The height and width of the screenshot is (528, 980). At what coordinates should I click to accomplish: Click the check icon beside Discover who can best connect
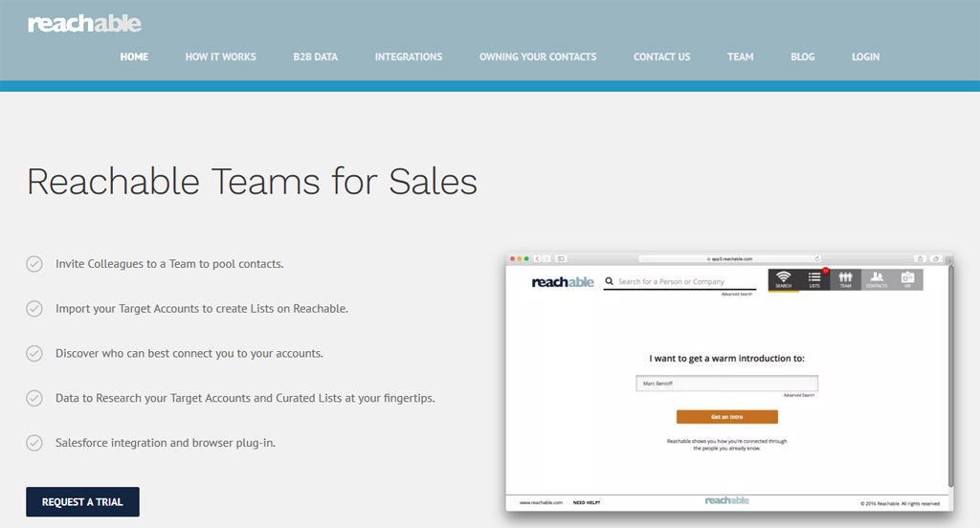34,354
